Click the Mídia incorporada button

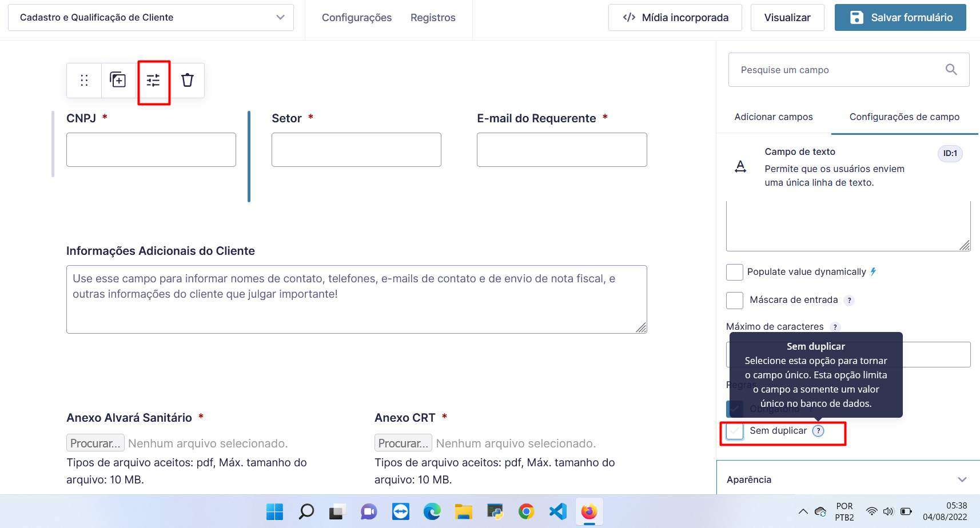click(675, 18)
